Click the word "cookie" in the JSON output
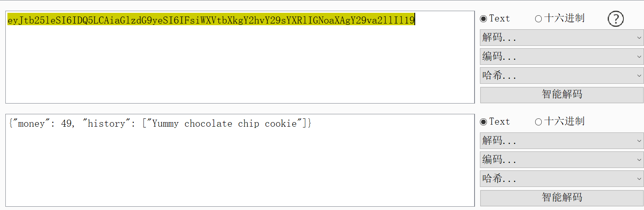Screen dimensions: 644x210 tap(281, 123)
